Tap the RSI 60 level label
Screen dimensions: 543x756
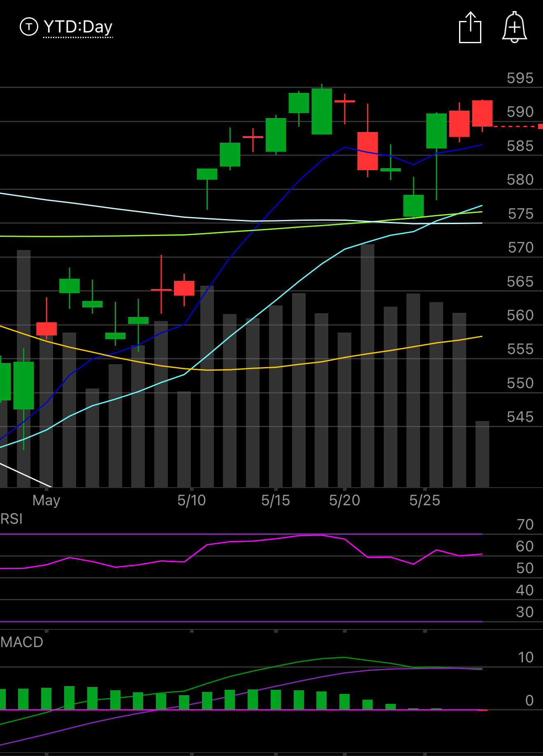pos(525,546)
